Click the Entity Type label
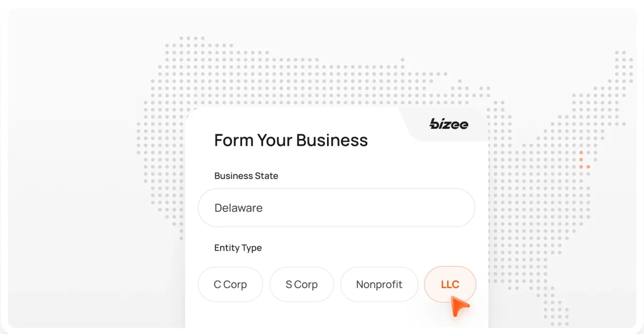 click(x=238, y=247)
